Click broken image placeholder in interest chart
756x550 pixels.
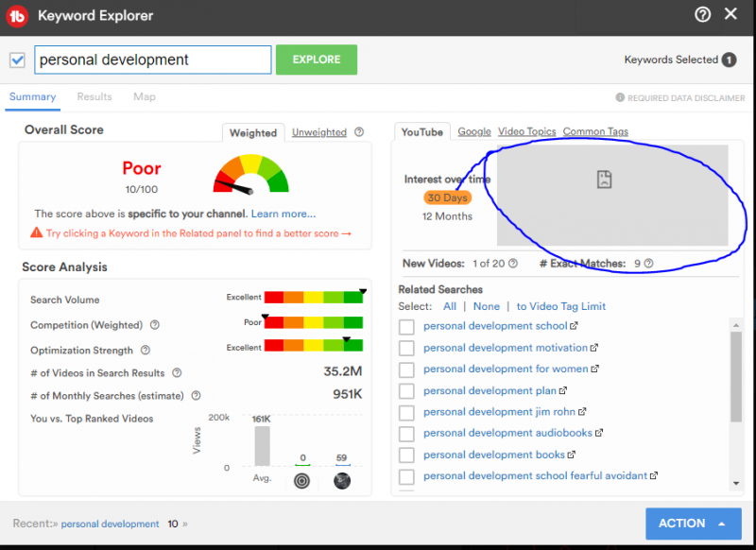point(605,180)
